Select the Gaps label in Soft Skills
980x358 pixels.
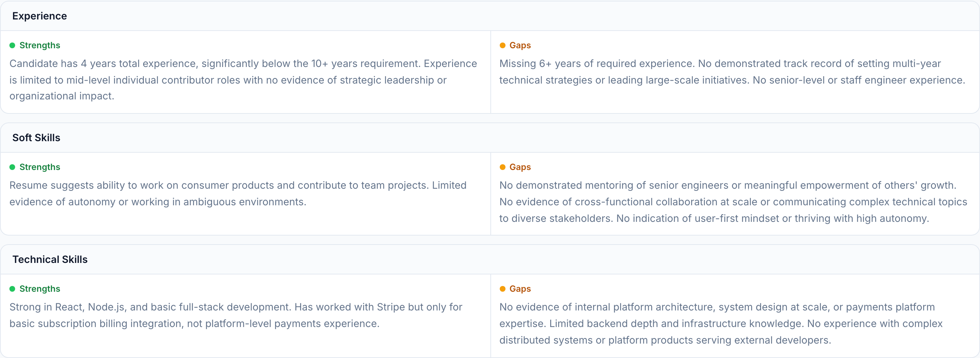pos(520,167)
